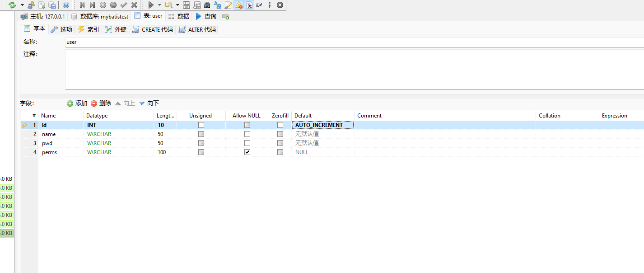Switch to 主机: 127.0.0.1 tab
644x273 pixels.
(x=43, y=16)
